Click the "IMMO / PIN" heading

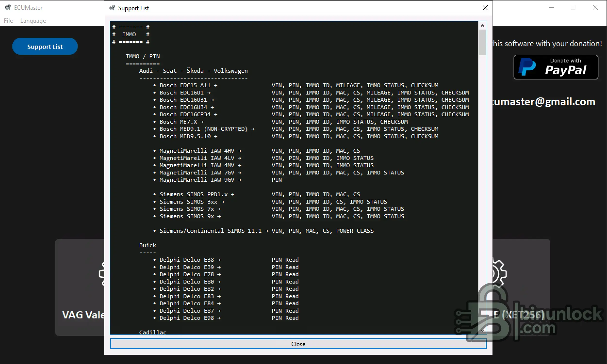pyautogui.click(x=143, y=56)
